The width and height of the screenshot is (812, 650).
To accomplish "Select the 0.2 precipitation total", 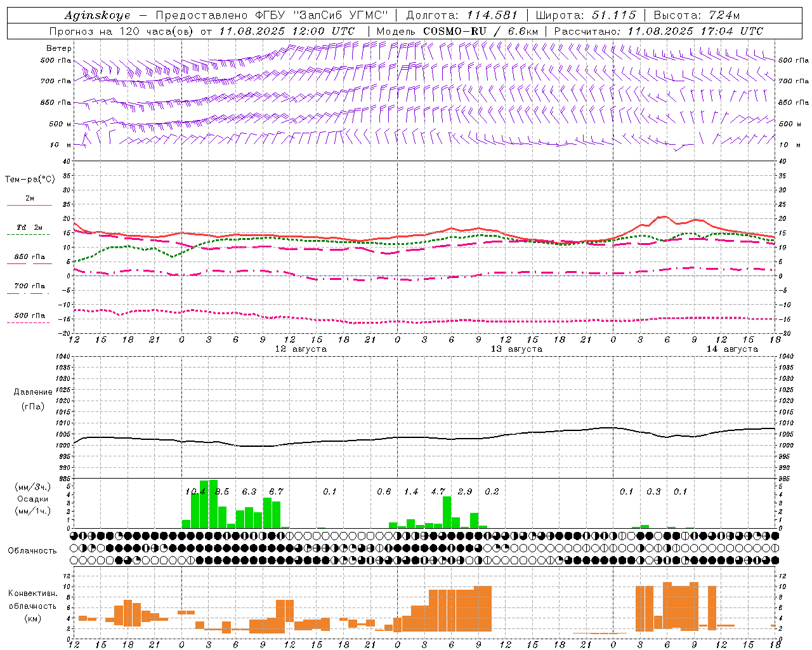I will [492, 492].
